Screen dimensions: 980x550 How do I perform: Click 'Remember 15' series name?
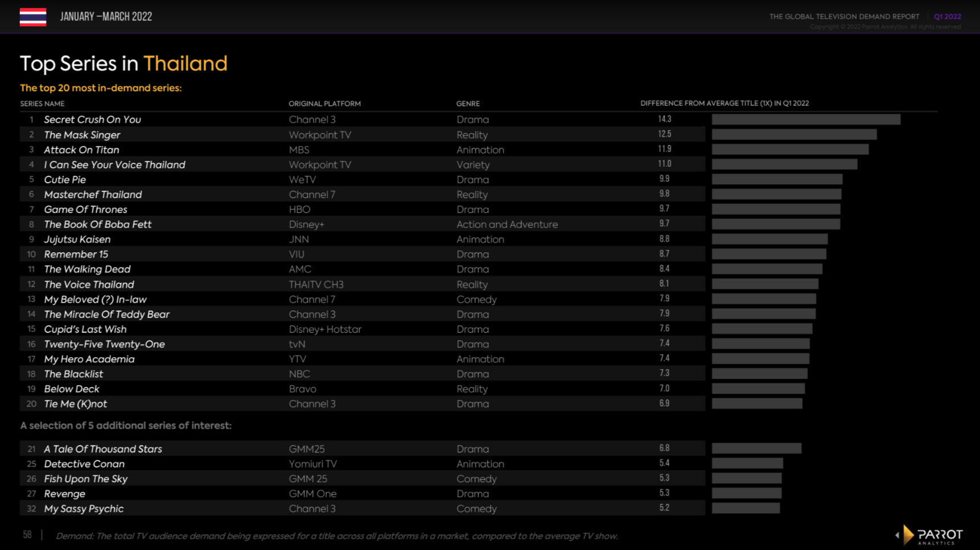pos(76,254)
